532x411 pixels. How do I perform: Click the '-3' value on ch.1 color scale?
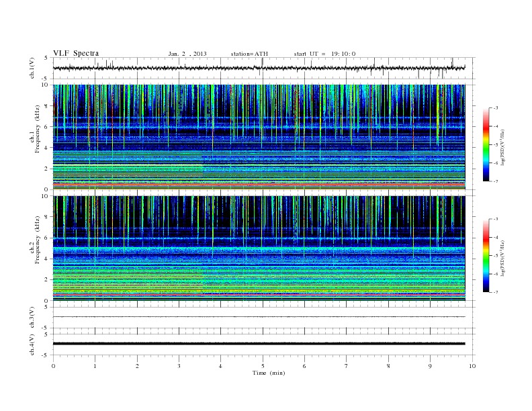pos(496,108)
